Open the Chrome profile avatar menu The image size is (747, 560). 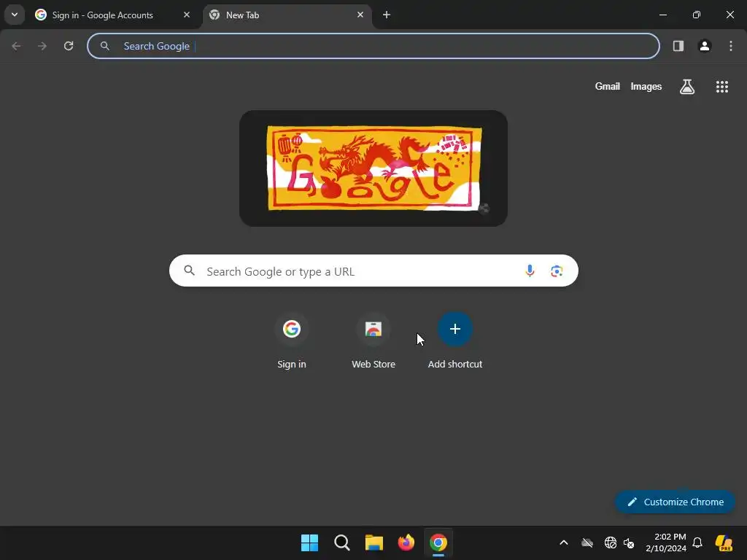click(x=704, y=46)
